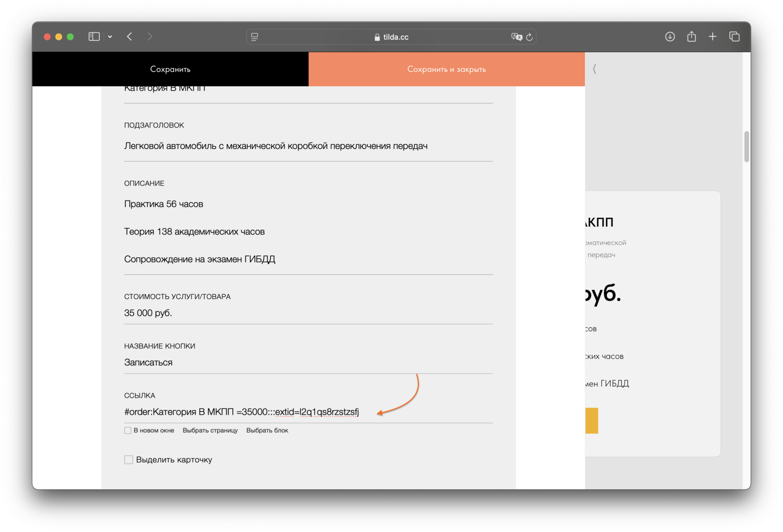The width and height of the screenshot is (783, 532).
Task: Close the window with the red button
Action: [x=47, y=37]
